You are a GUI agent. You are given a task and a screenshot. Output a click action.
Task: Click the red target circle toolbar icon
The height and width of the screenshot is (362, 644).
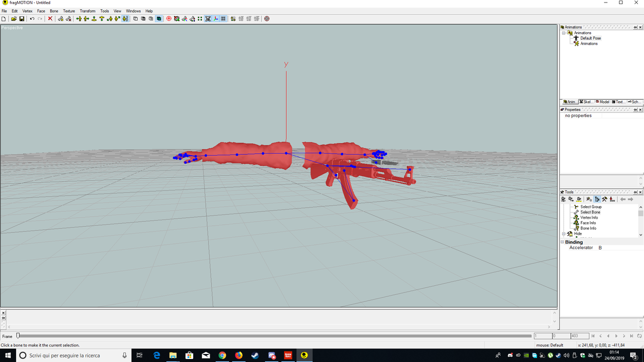coord(169,19)
